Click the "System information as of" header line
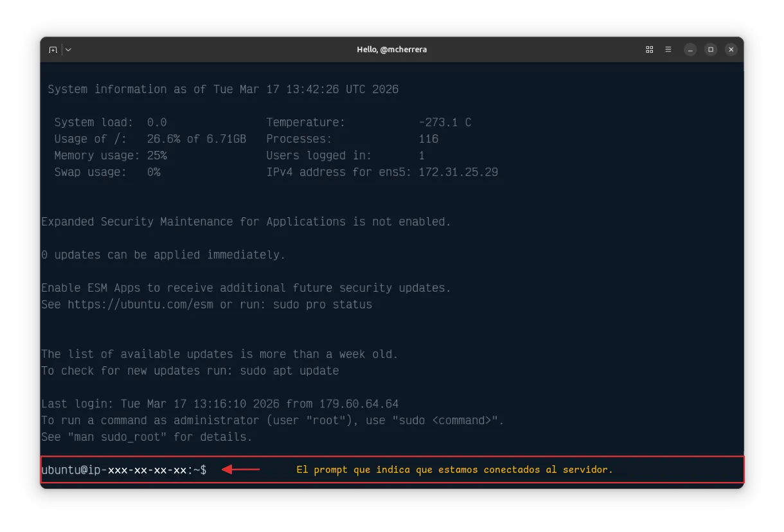The height and width of the screenshot is (532, 784). point(223,89)
